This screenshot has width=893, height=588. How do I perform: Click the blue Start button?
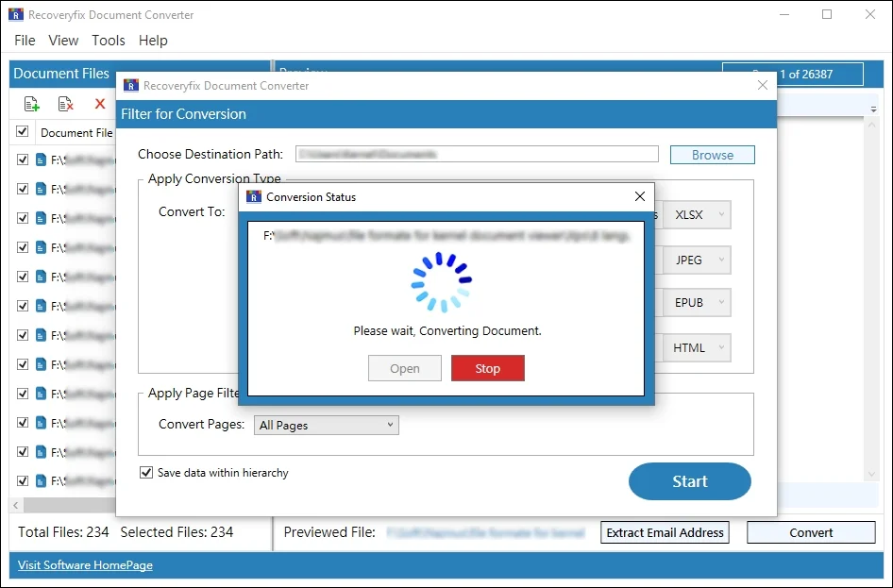pyautogui.click(x=690, y=481)
